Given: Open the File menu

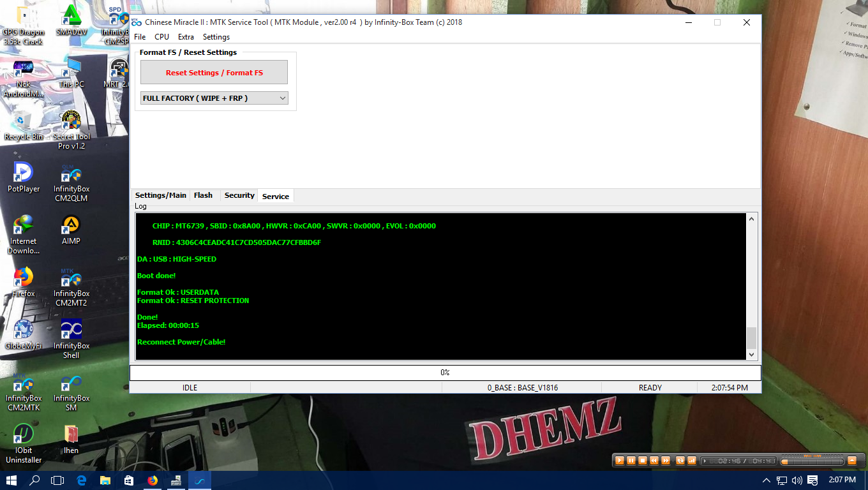Looking at the screenshot, I should (140, 37).
